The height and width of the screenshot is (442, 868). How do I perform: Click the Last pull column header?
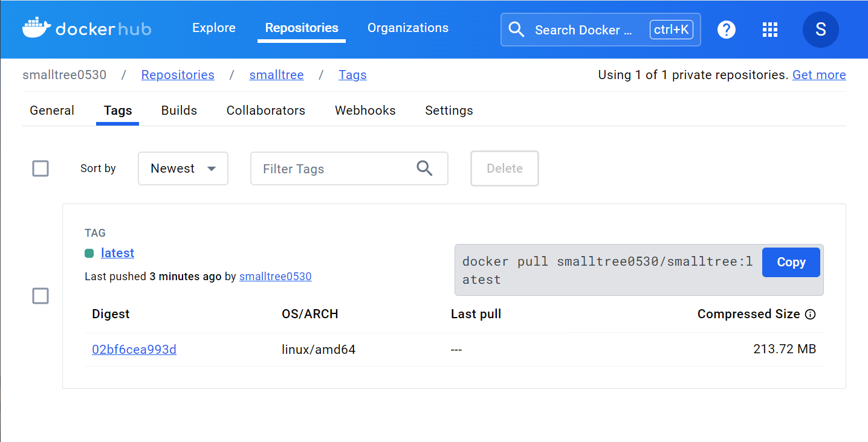(476, 314)
